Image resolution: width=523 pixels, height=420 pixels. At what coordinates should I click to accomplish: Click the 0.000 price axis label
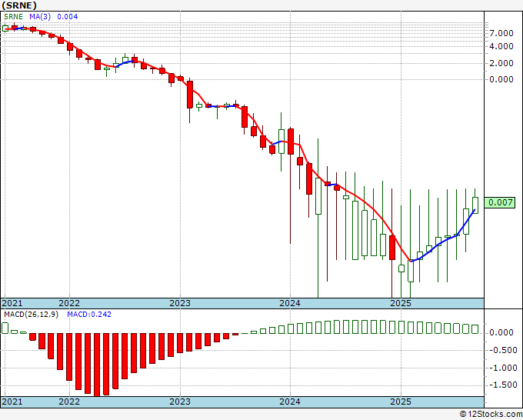point(501,79)
